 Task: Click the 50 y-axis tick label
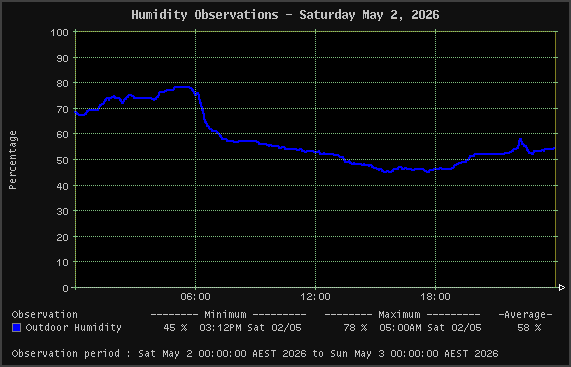click(62, 160)
